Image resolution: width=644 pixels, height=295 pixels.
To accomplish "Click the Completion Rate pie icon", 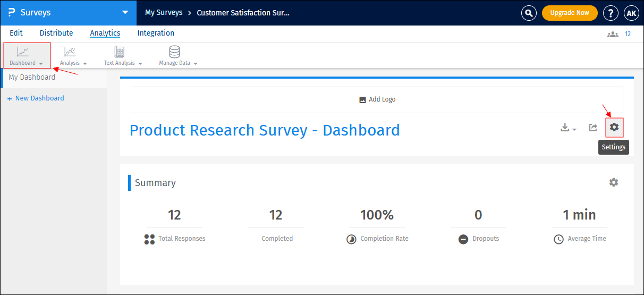I will click(351, 239).
